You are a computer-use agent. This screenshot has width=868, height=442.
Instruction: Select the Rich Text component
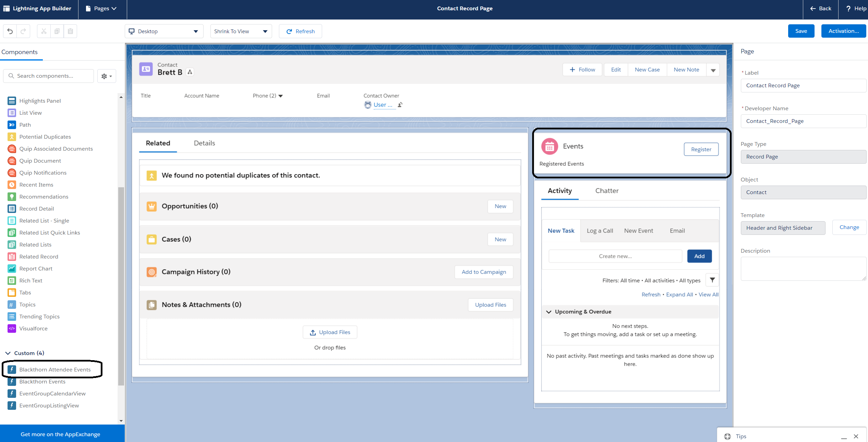coord(25,280)
